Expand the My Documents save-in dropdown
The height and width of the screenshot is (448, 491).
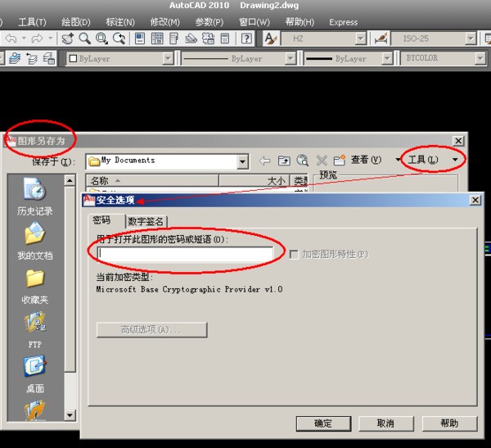(x=242, y=161)
